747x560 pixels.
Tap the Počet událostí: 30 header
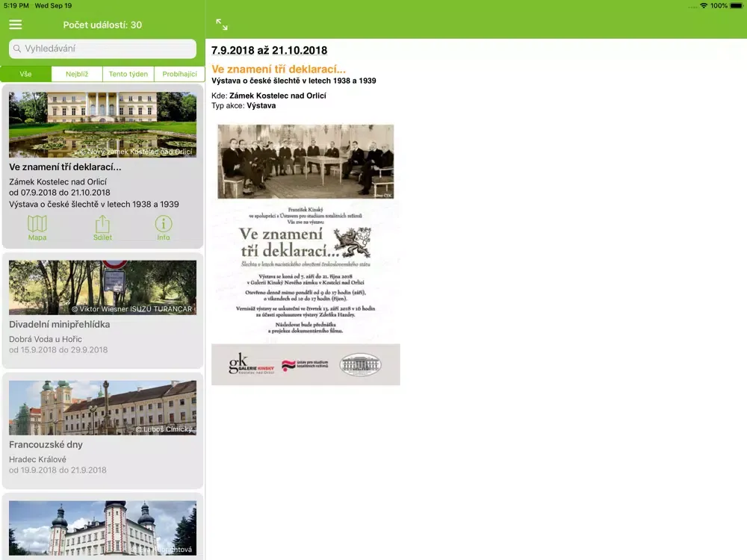[x=102, y=25]
